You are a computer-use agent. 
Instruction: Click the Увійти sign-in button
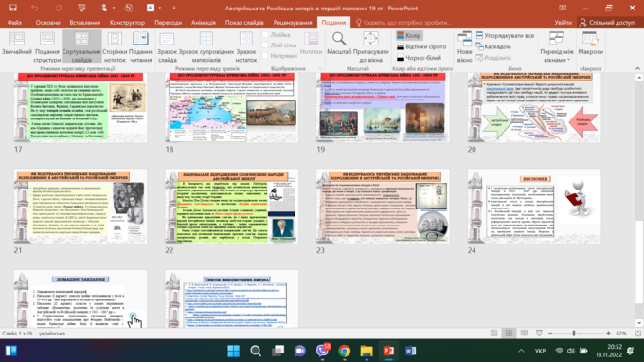(x=563, y=22)
